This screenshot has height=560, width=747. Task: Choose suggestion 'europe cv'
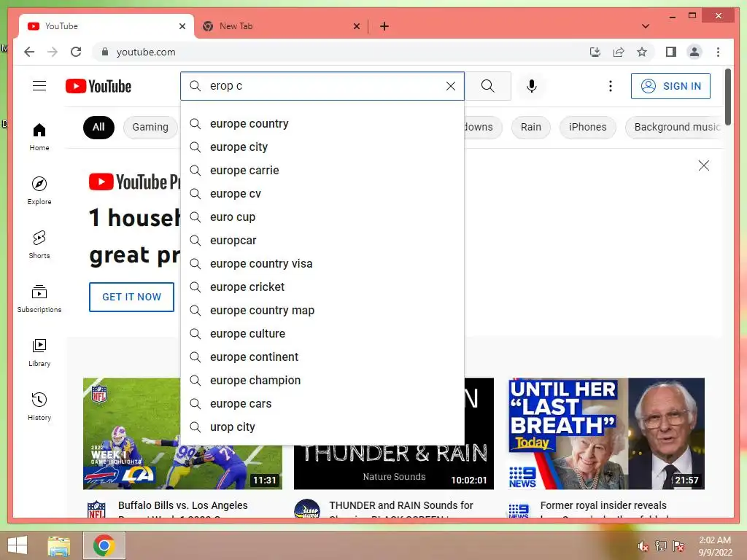(x=322, y=194)
